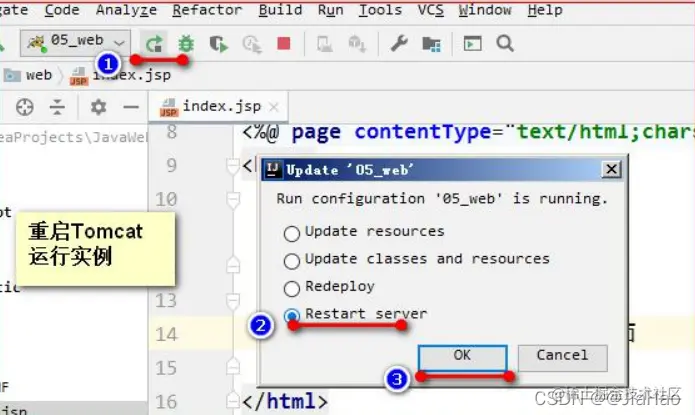Click the Rerun/Update application icon

[x=154, y=43]
